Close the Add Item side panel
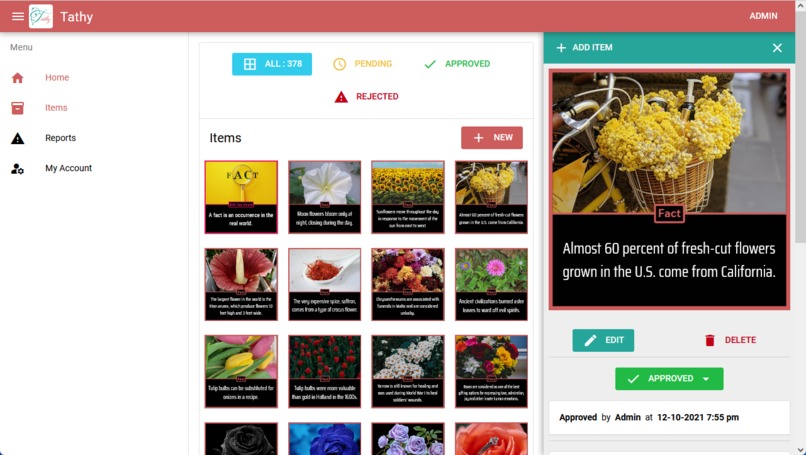806x455 pixels. (777, 48)
